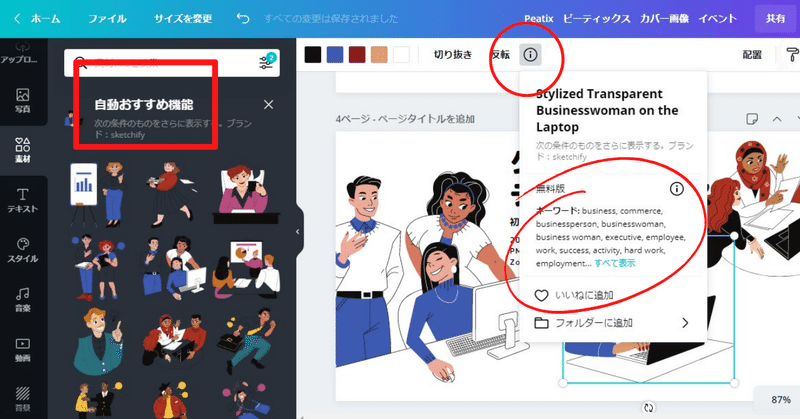Click the 共有 share button

pos(776,19)
